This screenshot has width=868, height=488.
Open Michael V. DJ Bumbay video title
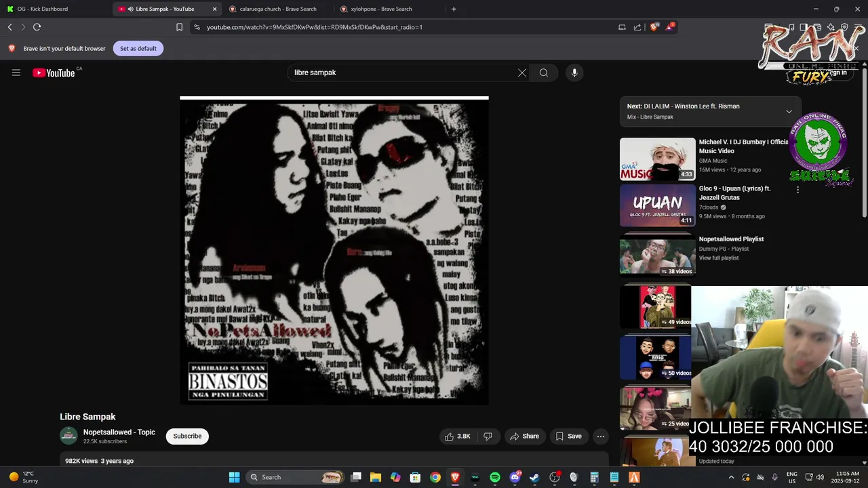coord(744,146)
